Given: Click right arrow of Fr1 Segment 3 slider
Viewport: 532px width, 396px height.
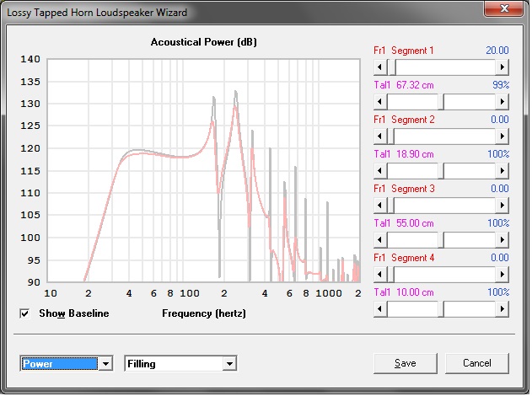Looking at the screenshot, I should coord(502,206).
